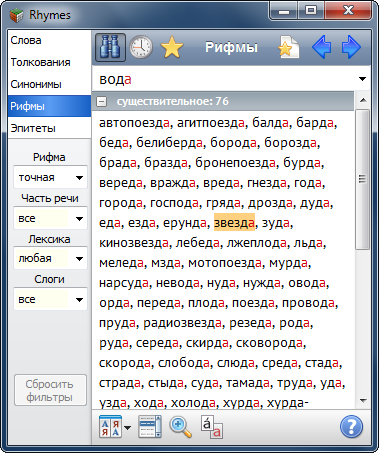Toggle stress accent highlighting icon
Viewport: 379px width, 453px height.
(x=211, y=427)
